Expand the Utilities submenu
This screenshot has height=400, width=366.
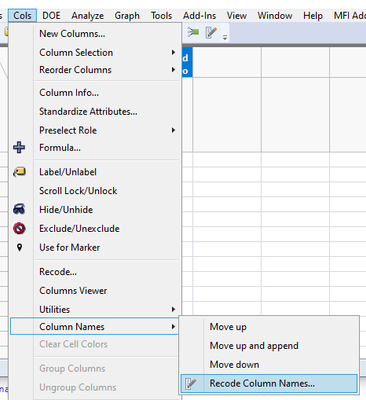click(95, 309)
